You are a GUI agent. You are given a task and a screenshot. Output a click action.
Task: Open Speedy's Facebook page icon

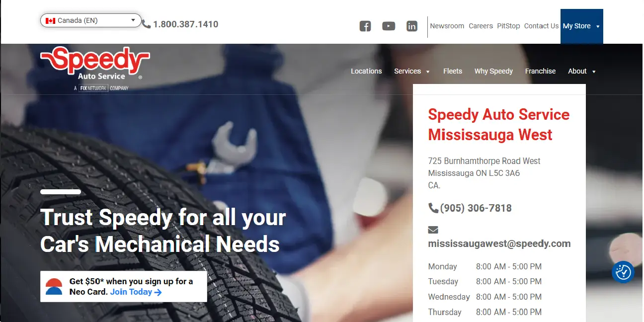click(x=365, y=26)
